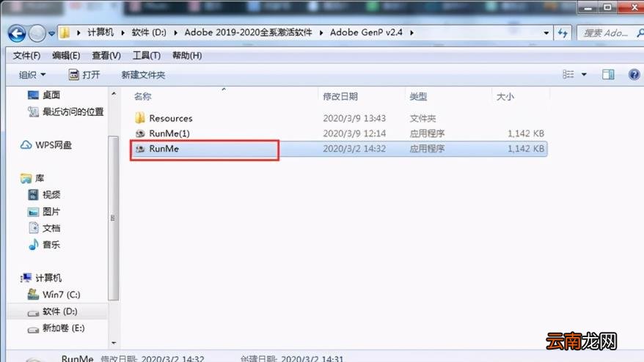The height and width of the screenshot is (362, 644).
Task: Open the 查看(V) menu
Action: (x=106, y=56)
